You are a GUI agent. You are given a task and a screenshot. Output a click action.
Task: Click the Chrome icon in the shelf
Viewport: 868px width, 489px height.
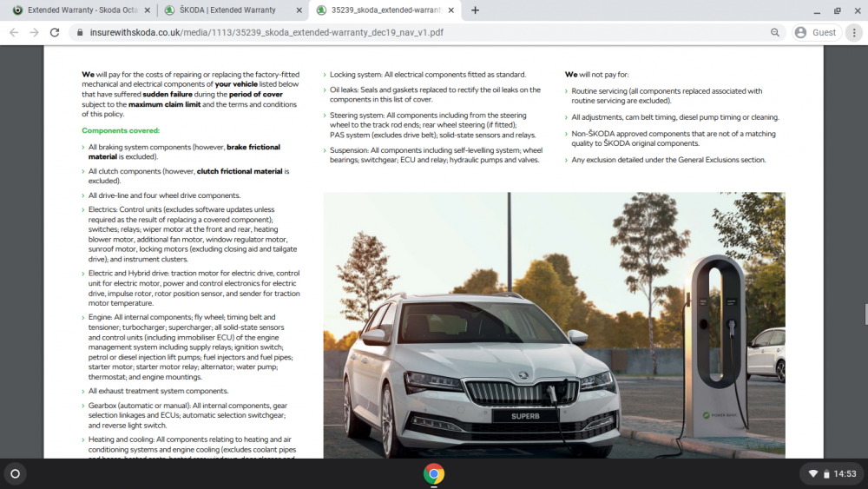[x=434, y=474]
